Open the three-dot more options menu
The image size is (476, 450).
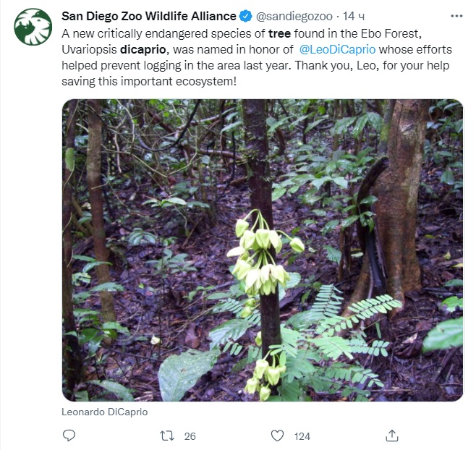click(454, 16)
